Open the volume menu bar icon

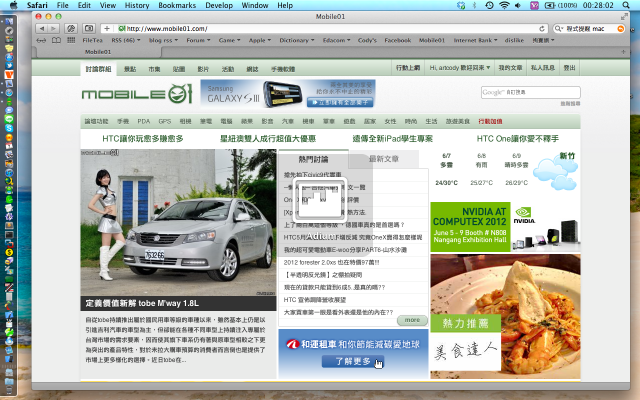click(518, 5)
